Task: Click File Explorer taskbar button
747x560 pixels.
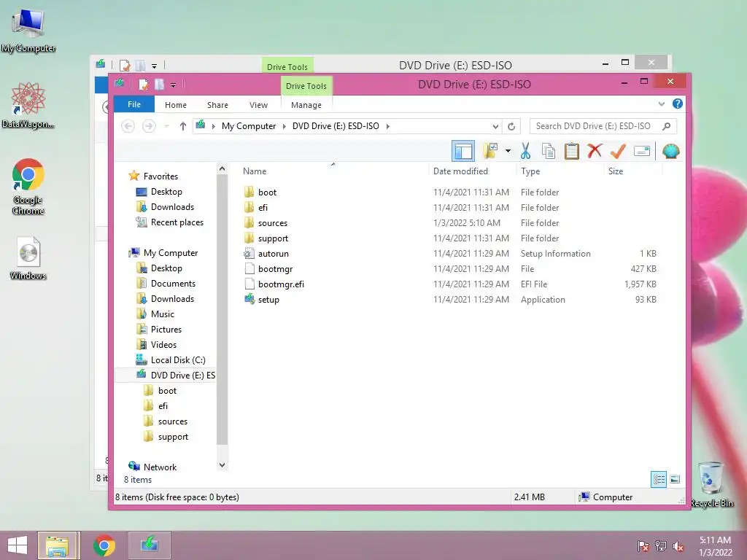Action: point(57,545)
